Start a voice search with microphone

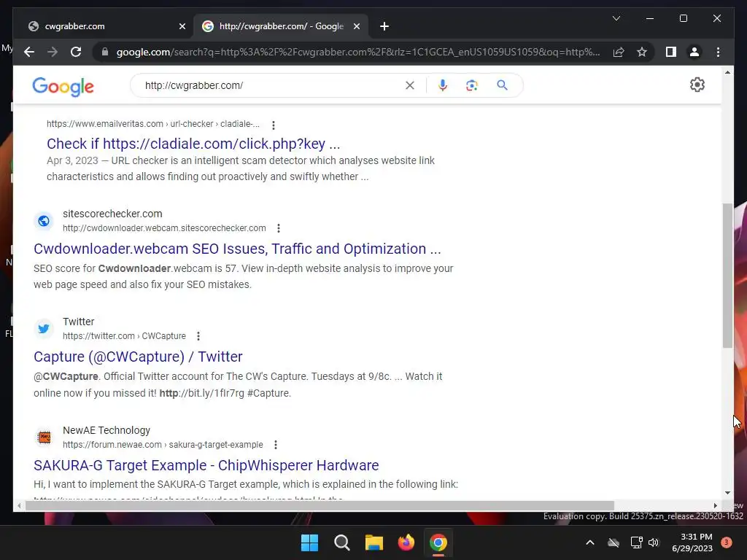[x=443, y=85]
